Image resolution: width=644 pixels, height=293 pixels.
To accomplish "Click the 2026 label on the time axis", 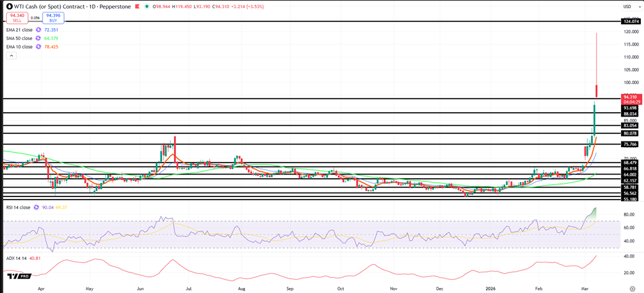I will (491, 289).
